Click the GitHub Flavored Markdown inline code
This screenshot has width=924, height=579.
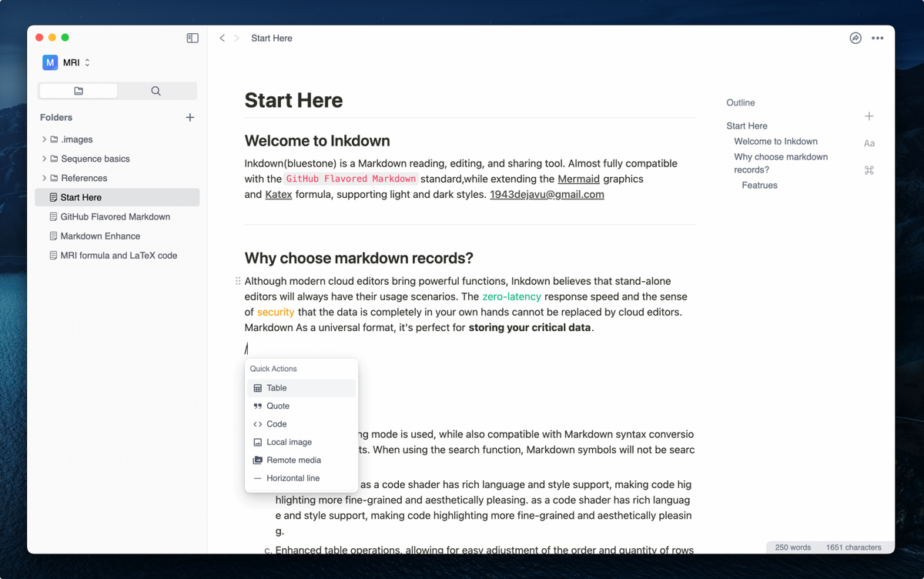[x=351, y=179]
